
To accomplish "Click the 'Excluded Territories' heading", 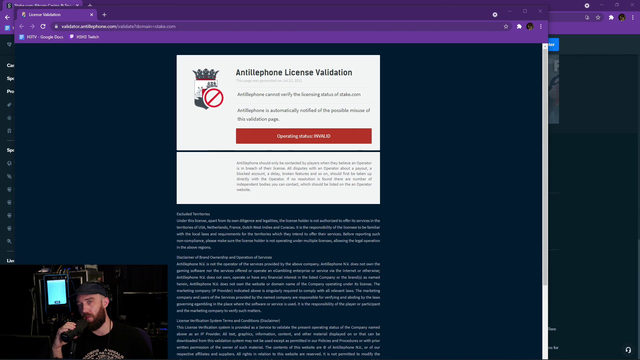I will (193, 214).
